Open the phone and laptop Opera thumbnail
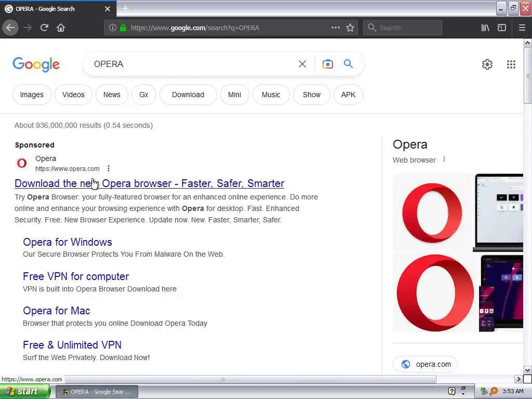The height and width of the screenshot is (399, 532). click(x=501, y=293)
